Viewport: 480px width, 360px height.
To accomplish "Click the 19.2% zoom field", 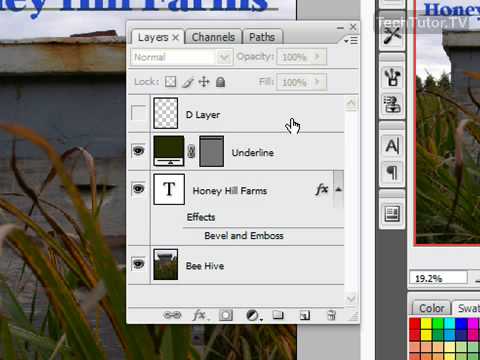I will [438, 278].
